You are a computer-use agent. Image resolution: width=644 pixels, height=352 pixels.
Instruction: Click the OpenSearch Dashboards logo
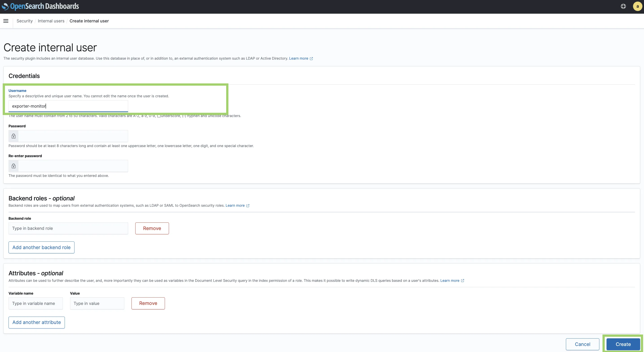pos(40,6)
